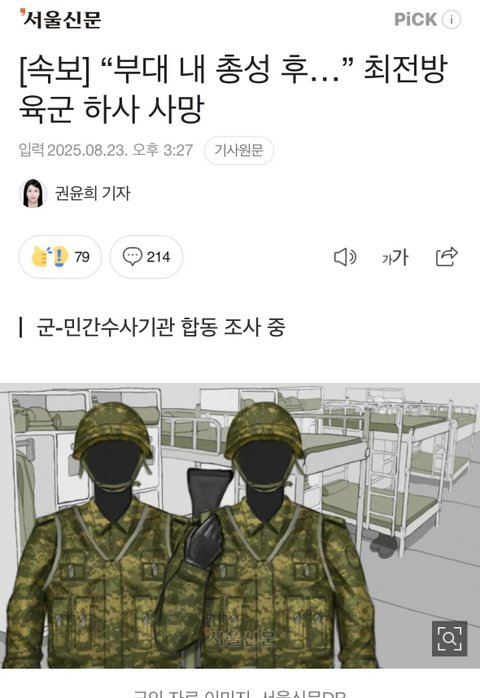Tap the thumbs-up reaction emoji icon
The height and width of the screenshot is (698, 480).
pyautogui.click(x=50, y=256)
